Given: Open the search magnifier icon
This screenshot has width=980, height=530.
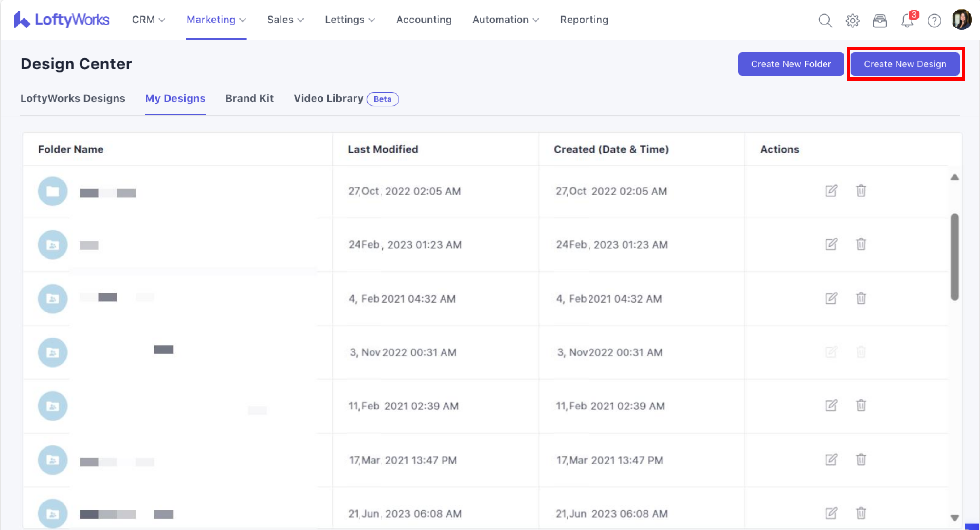Looking at the screenshot, I should tap(825, 20).
